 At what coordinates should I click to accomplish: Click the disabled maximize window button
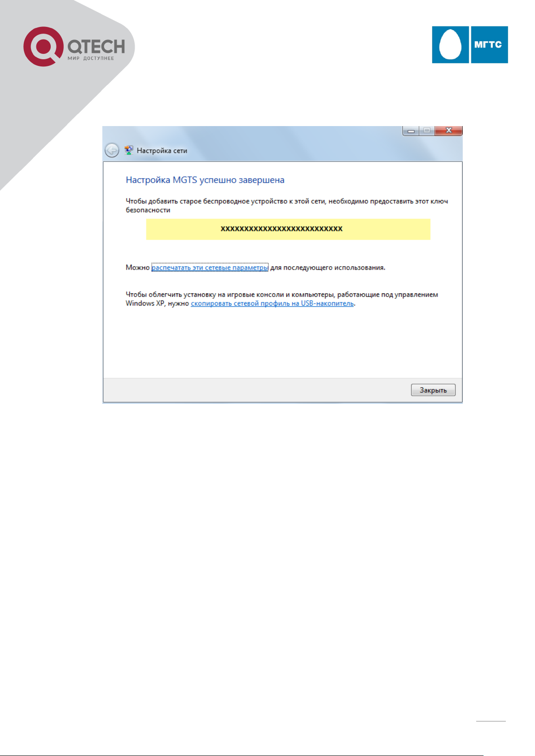coord(427,131)
